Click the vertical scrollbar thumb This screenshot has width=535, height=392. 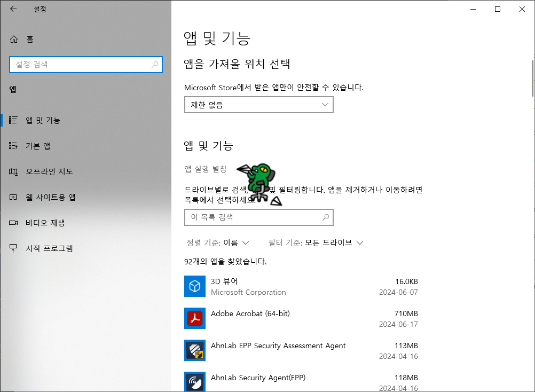533,78
